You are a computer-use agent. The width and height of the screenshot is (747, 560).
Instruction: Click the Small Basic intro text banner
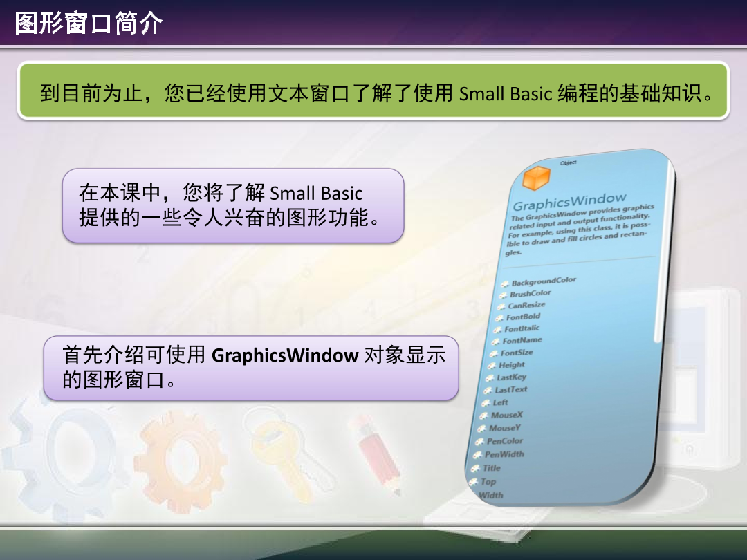pos(373,93)
